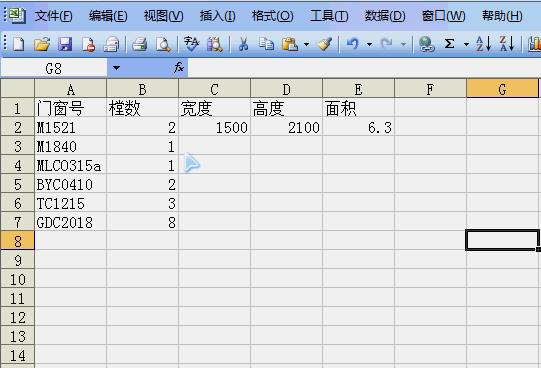The height and width of the screenshot is (368, 541).
Task: Click the Name Box showing G8
Action: pyautogui.click(x=54, y=68)
